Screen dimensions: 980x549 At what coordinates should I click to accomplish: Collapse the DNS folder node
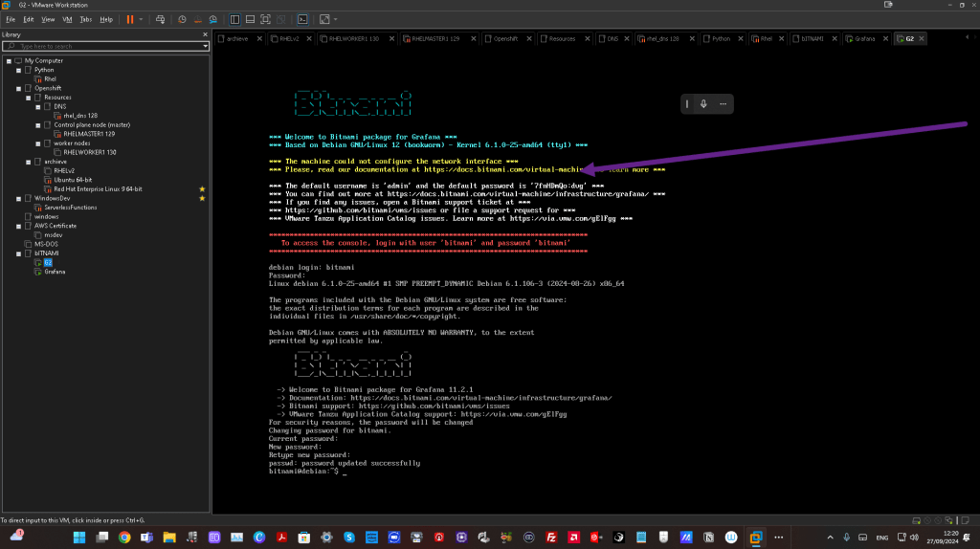click(38, 107)
